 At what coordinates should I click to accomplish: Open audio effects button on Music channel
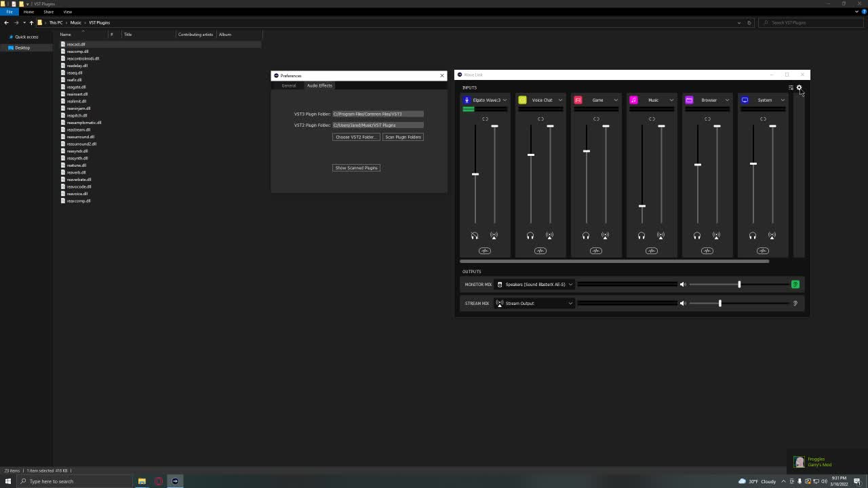652,251
